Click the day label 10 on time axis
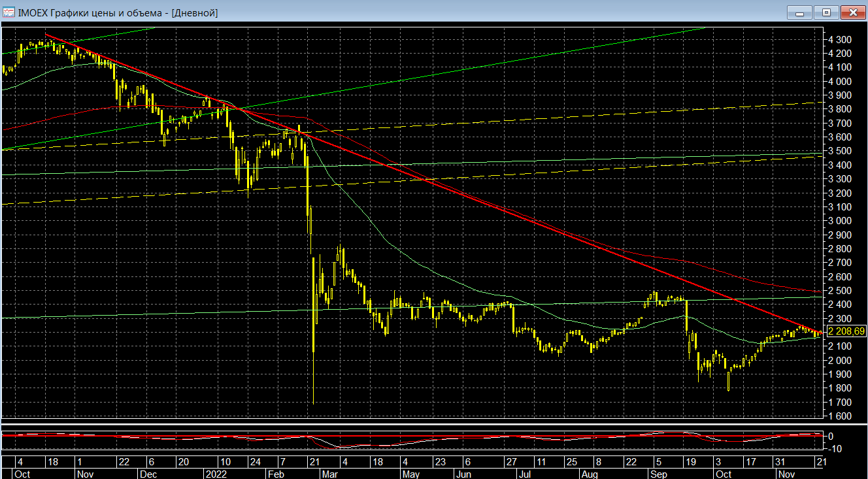This screenshot has width=868, height=479. click(x=224, y=462)
